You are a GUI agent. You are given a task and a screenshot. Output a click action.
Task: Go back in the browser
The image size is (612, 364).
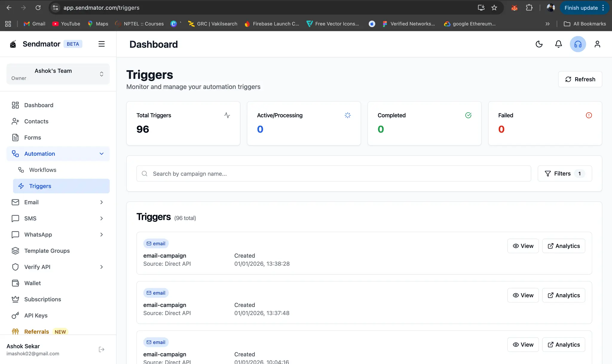(x=9, y=8)
